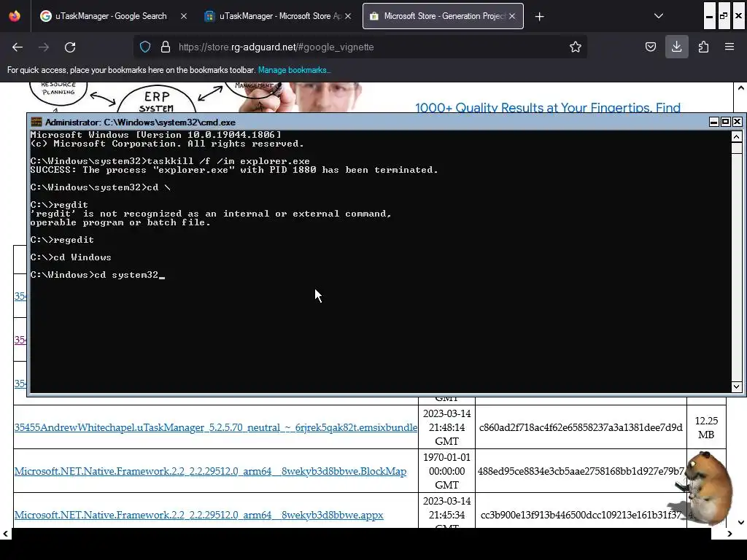Click horizontal scrollbar right arrow
This screenshot has width=747, height=560.
coord(729,534)
